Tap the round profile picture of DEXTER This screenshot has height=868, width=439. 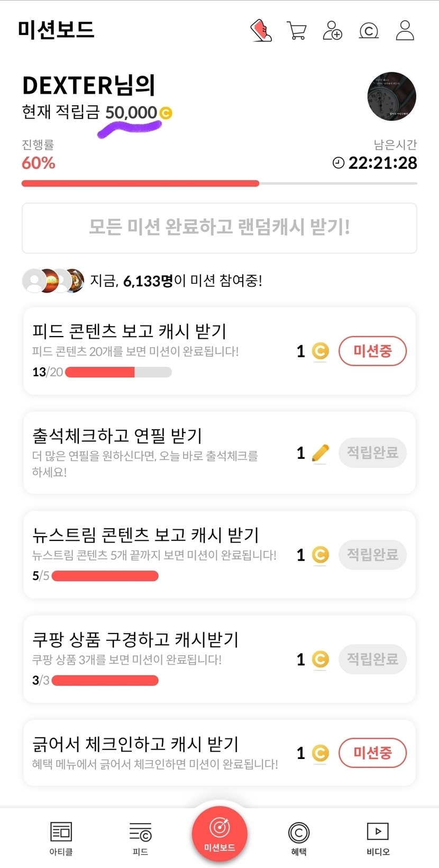click(391, 97)
